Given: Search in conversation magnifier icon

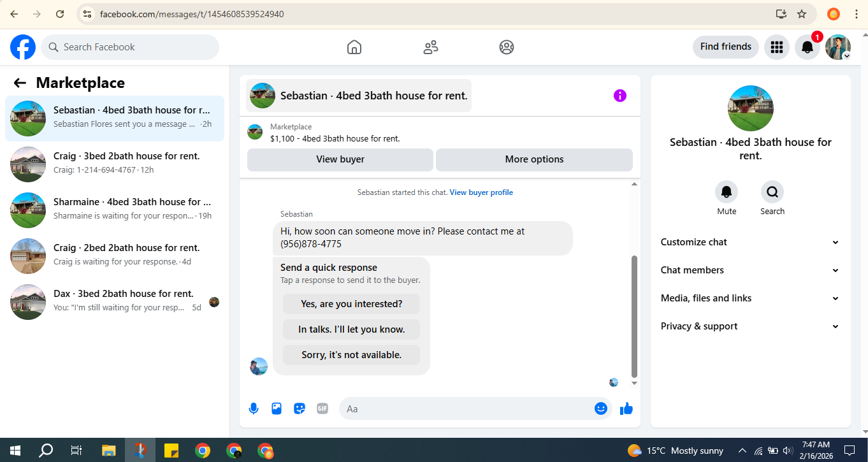Looking at the screenshot, I should pyautogui.click(x=772, y=192).
